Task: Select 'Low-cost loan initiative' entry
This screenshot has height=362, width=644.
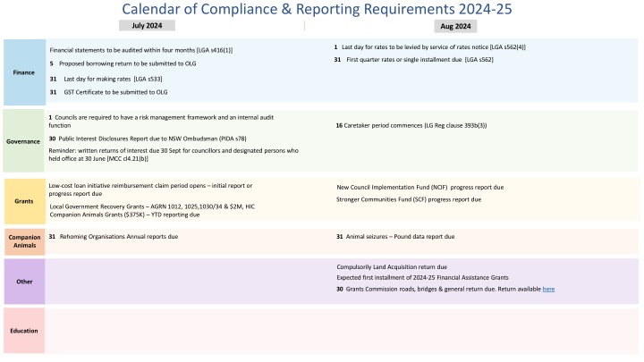Action: click(x=150, y=189)
